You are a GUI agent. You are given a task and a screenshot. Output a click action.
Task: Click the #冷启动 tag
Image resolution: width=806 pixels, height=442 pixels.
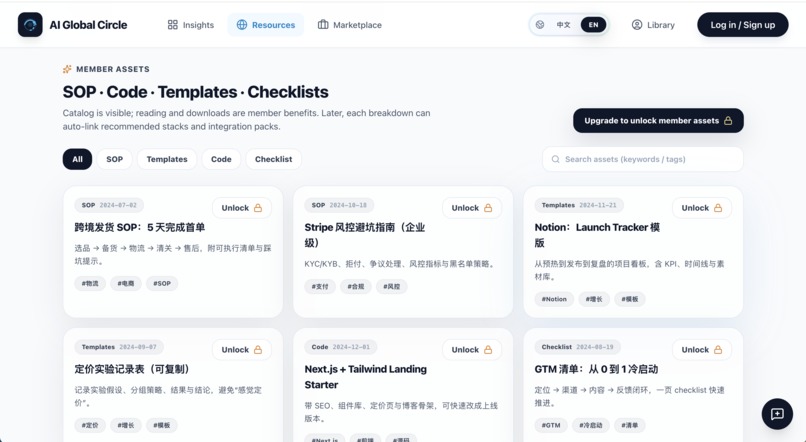[x=591, y=425]
